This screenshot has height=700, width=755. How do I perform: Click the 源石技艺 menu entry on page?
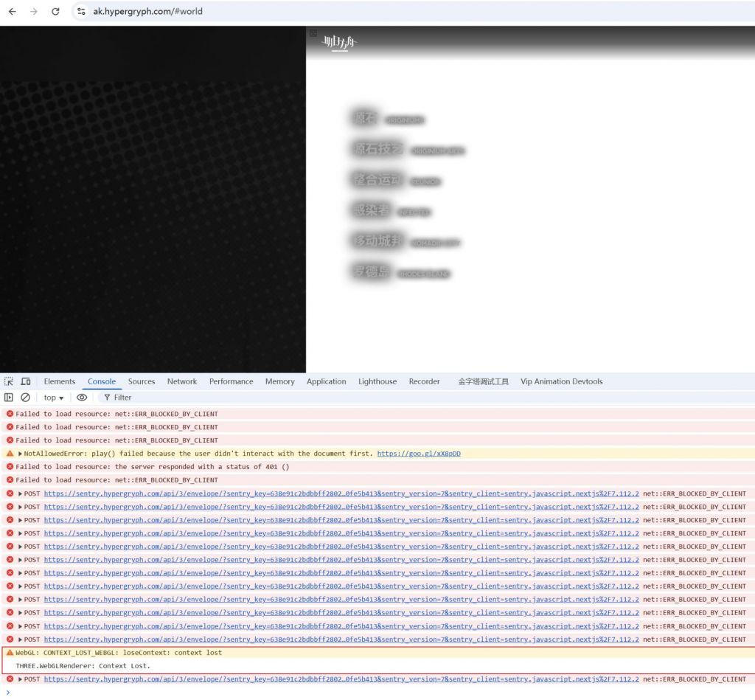coord(378,149)
